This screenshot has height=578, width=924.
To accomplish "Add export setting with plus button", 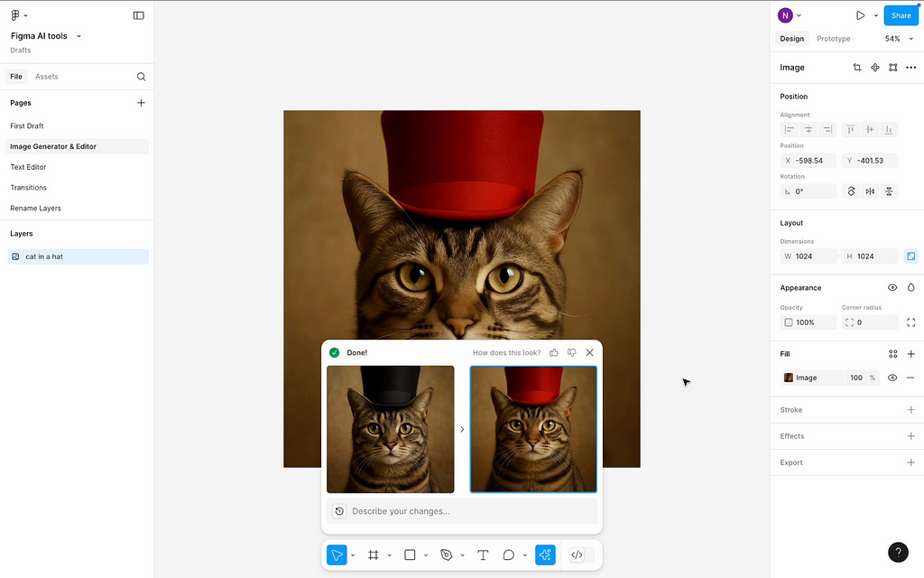I will [911, 462].
